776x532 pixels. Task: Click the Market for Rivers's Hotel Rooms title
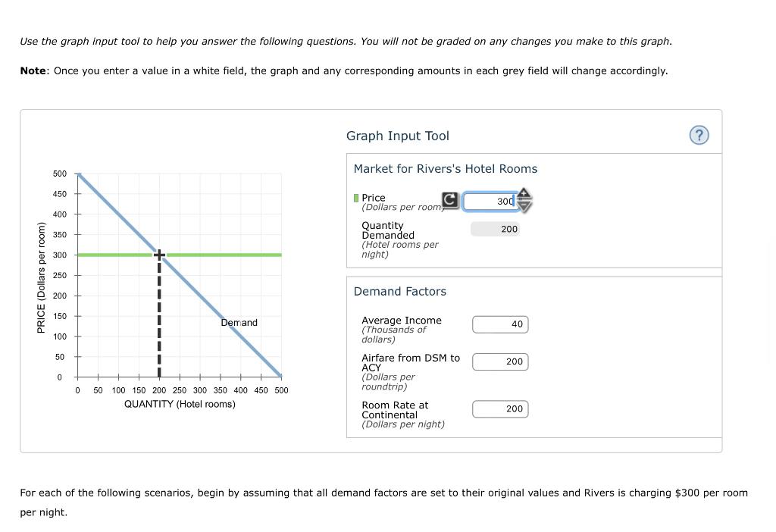pos(445,168)
